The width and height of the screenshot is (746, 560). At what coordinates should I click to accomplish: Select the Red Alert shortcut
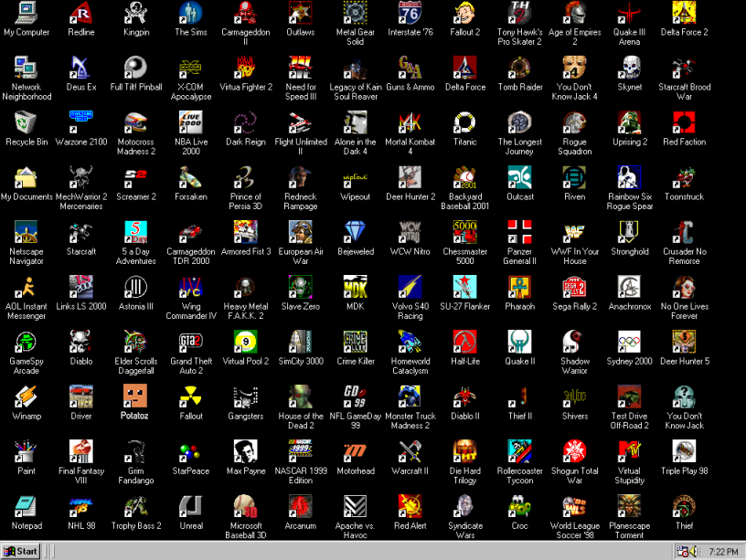(x=410, y=507)
